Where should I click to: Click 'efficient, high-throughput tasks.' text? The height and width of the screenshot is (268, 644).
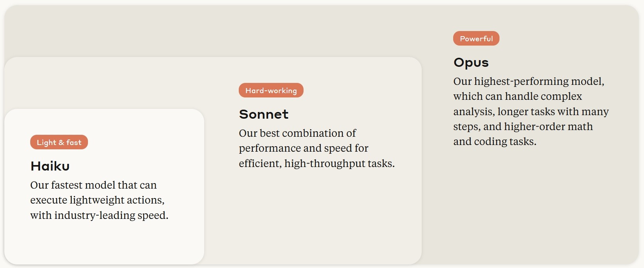tap(317, 163)
